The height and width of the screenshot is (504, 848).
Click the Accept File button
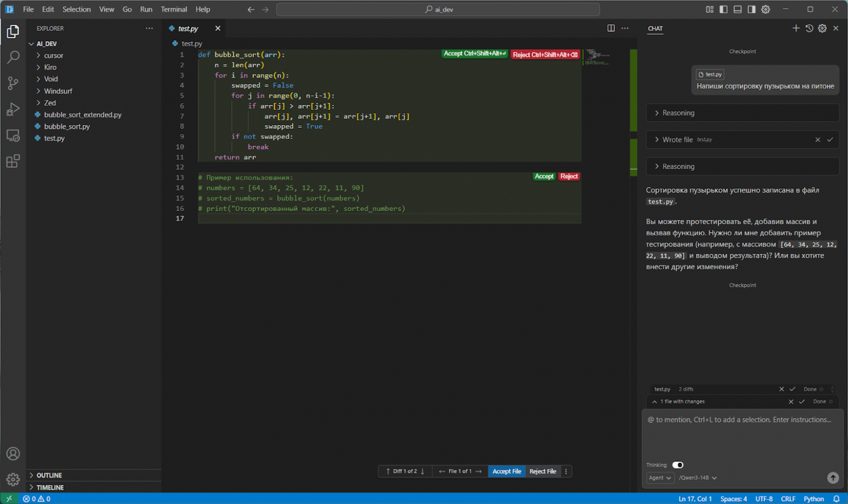click(x=506, y=471)
